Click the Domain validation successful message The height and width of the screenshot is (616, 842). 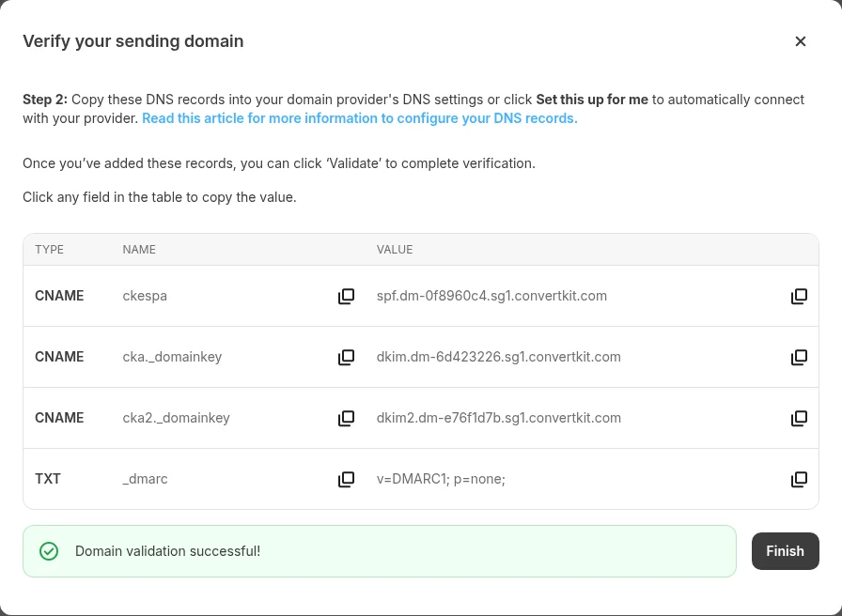167,551
